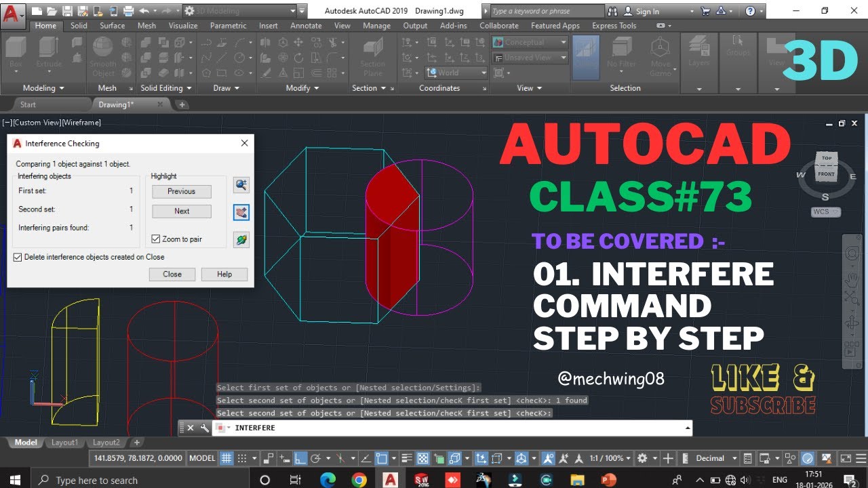Click the New drawing icon
868x488 pixels.
pyautogui.click(x=37, y=12)
